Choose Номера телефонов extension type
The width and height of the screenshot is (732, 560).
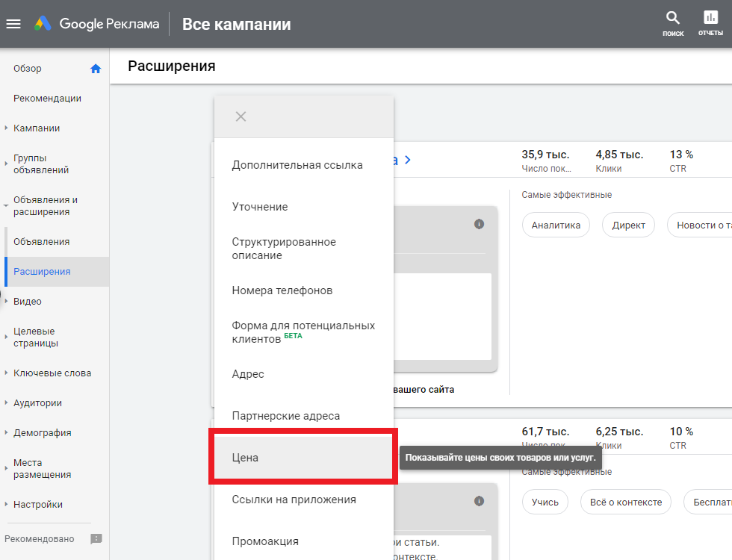(282, 290)
